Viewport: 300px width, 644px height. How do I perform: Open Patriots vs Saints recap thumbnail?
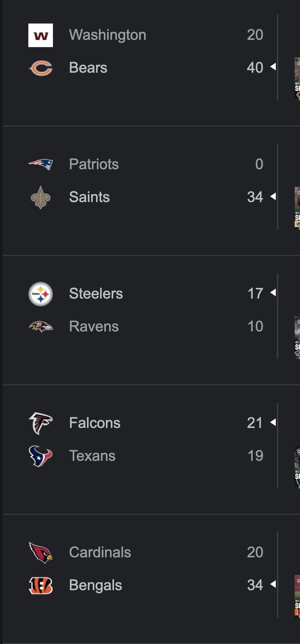297,208
